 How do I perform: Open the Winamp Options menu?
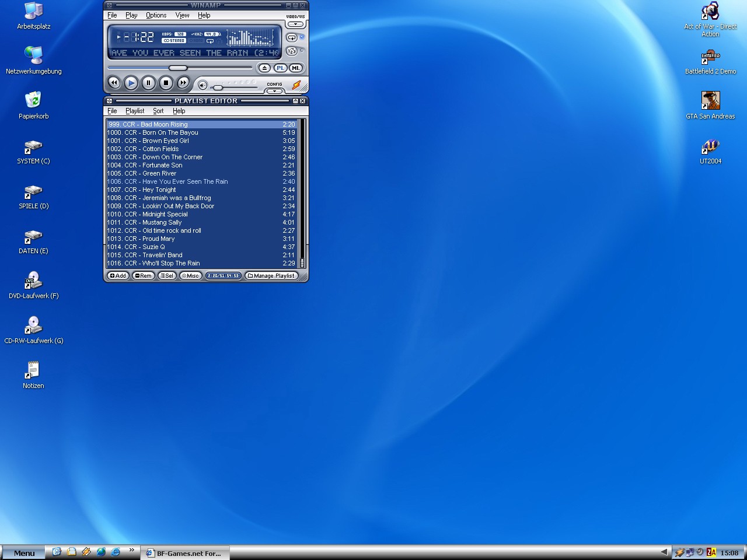tap(156, 15)
